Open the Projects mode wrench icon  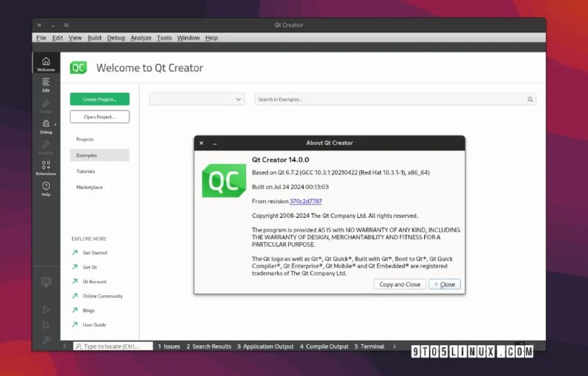tap(46, 147)
